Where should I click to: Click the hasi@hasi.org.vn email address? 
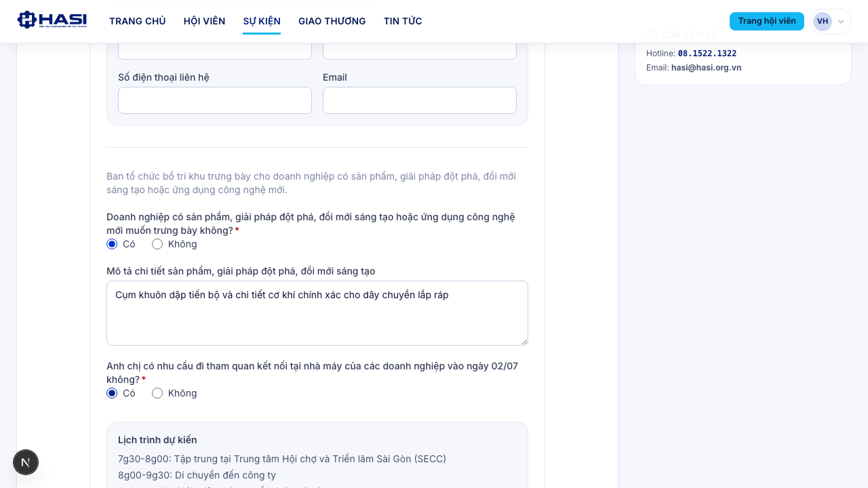(706, 68)
